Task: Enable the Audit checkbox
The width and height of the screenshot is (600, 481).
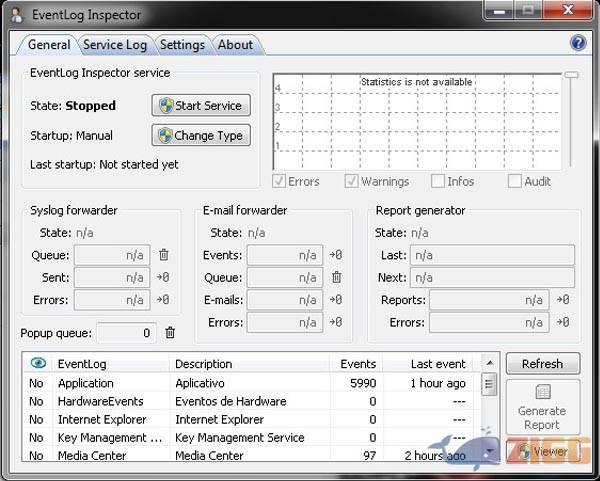Action: (514, 181)
